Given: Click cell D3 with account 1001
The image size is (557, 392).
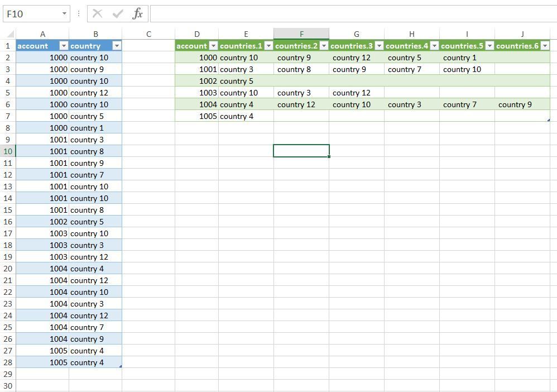Looking at the screenshot, I should click(197, 69).
